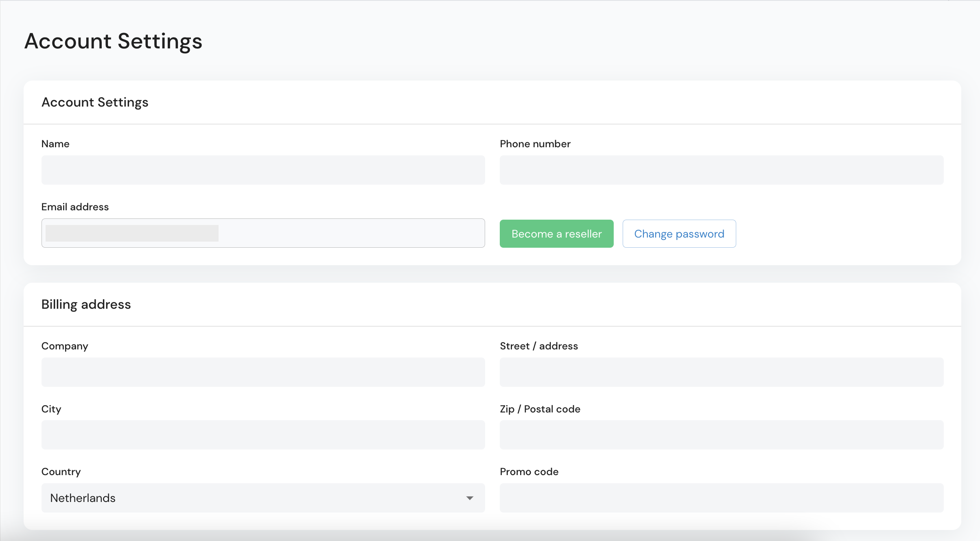Click the Phone number label

(535, 144)
